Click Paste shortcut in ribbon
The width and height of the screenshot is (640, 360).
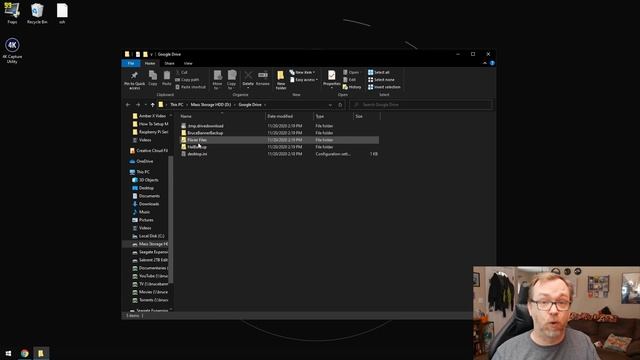pos(191,87)
